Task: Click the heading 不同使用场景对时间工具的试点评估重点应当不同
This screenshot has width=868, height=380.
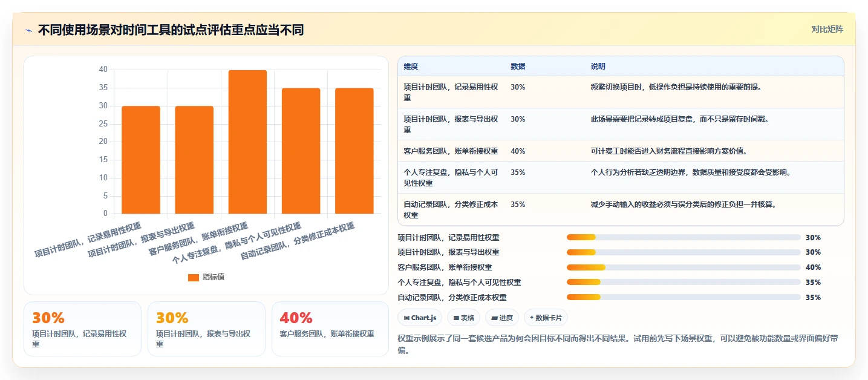Action: [x=171, y=30]
